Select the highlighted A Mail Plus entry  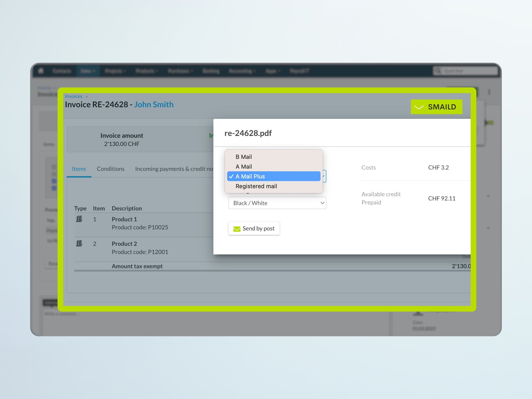pyautogui.click(x=250, y=176)
